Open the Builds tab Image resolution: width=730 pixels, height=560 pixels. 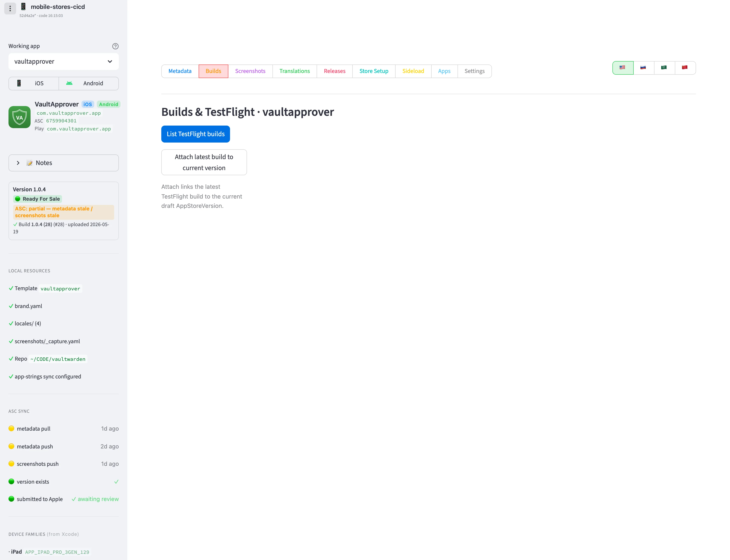tap(213, 71)
